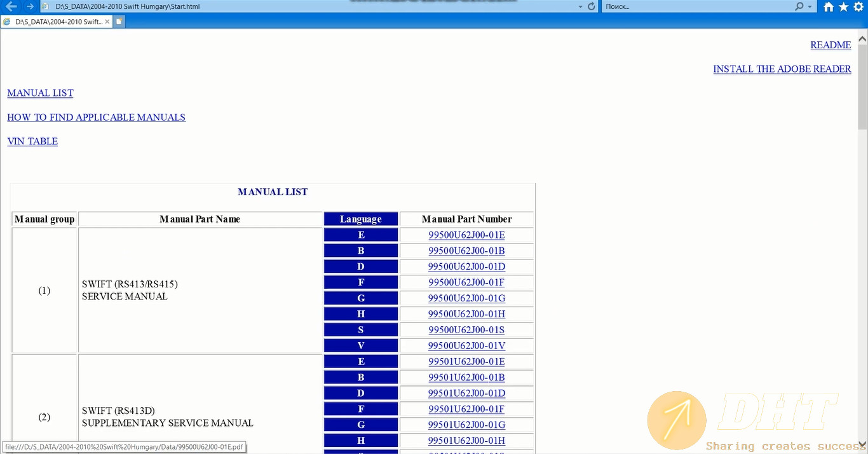
Task: Close the Start.html browser tab
Action: click(x=107, y=22)
